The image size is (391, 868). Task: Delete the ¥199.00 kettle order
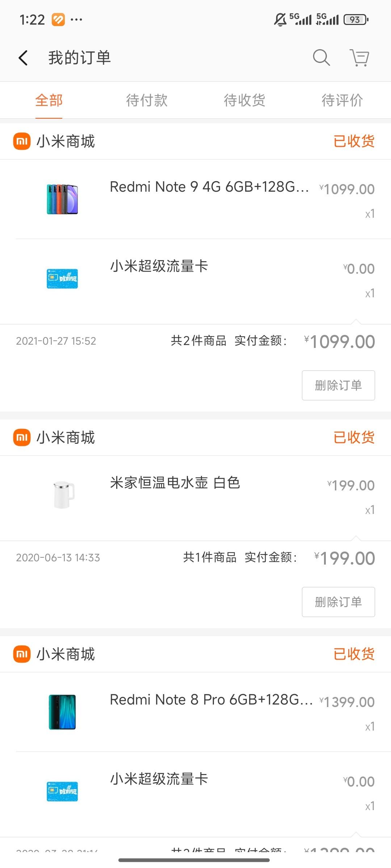[339, 602]
